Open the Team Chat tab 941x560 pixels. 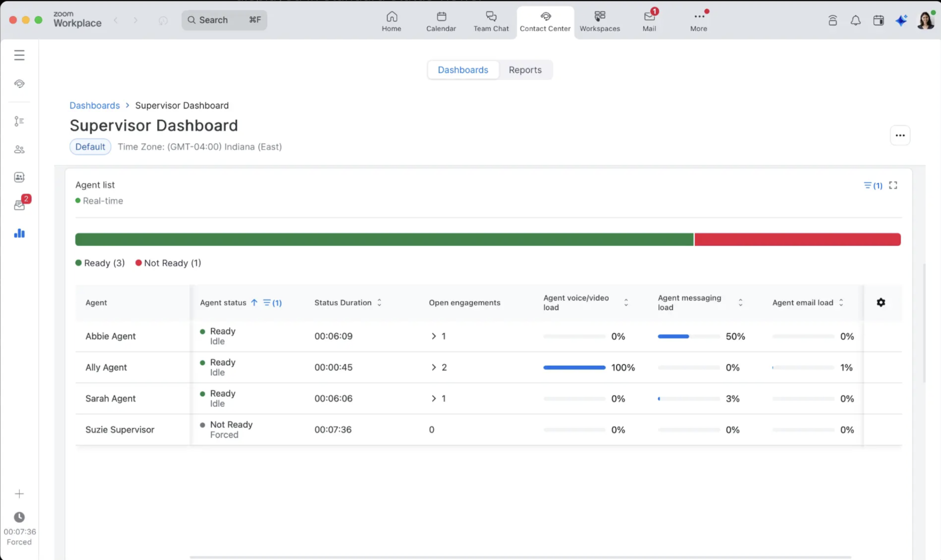pyautogui.click(x=491, y=21)
